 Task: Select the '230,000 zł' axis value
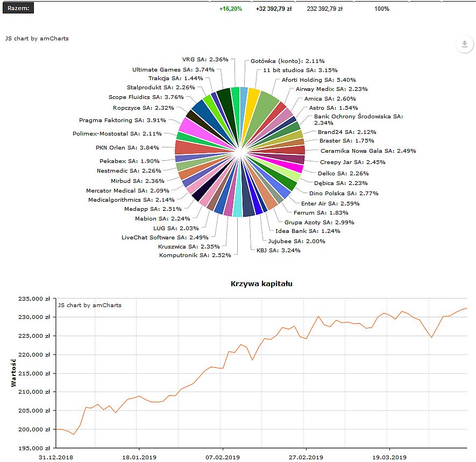[34, 317]
